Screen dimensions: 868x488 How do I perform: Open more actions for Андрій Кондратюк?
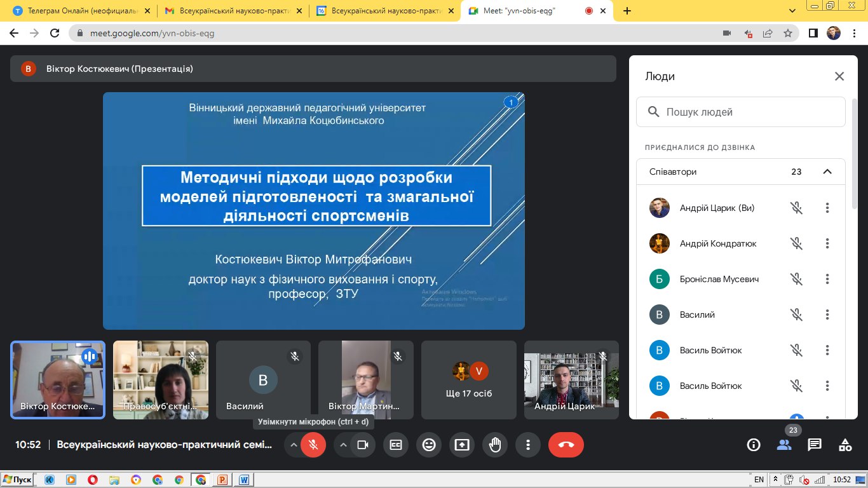point(827,243)
